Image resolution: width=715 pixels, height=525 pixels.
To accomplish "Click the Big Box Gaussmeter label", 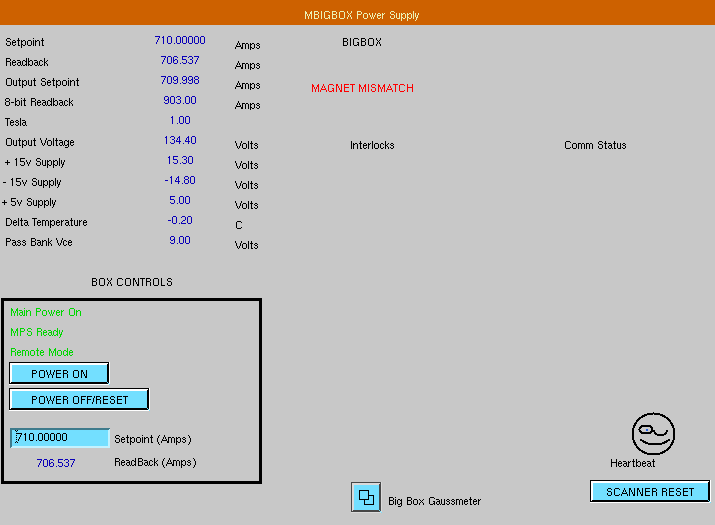I will tap(435, 501).
